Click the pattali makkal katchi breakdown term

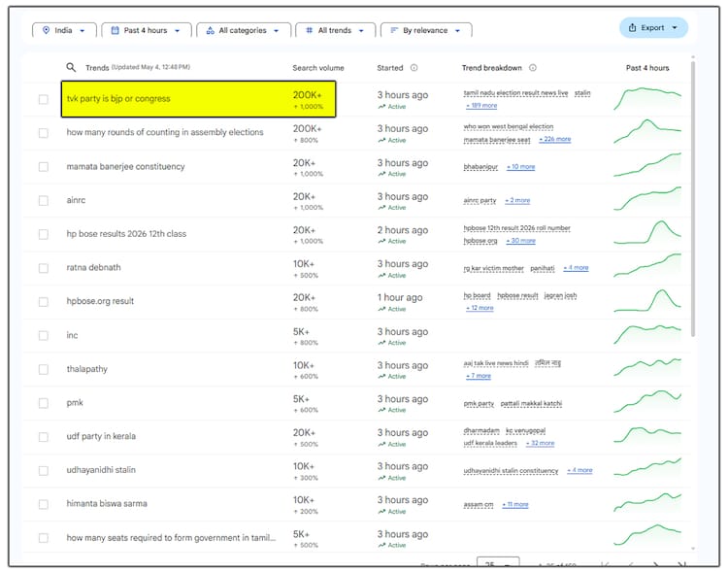531,403
